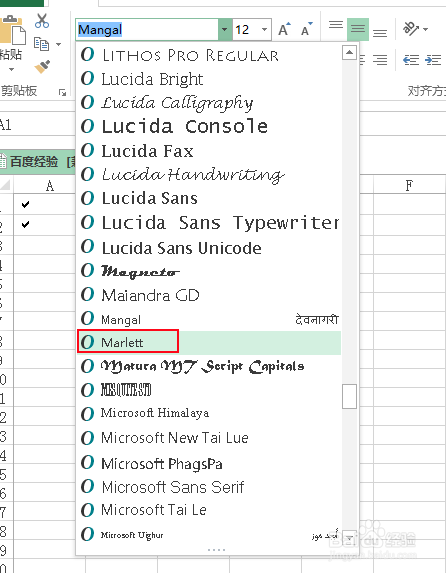The width and height of the screenshot is (446, 573).
Task: Collapse the font name dropdown arrow
Action: [x=225, y=30]
